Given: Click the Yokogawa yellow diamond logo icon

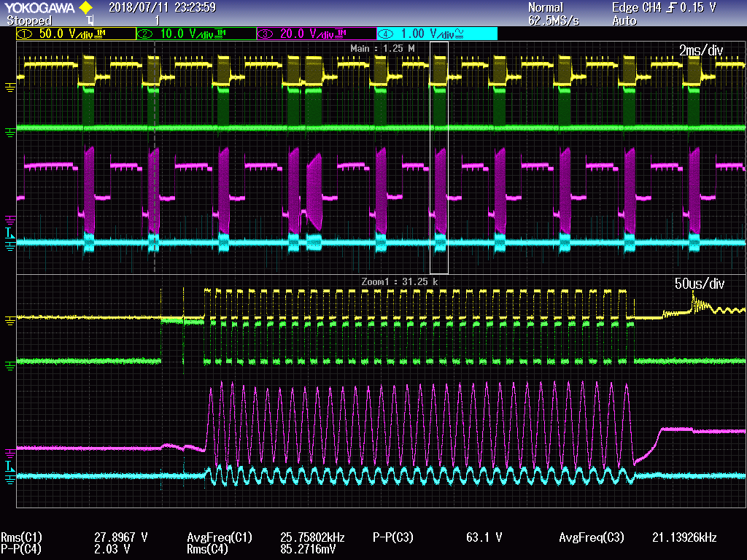Looking at the screenshot, I should pos(86,8).
